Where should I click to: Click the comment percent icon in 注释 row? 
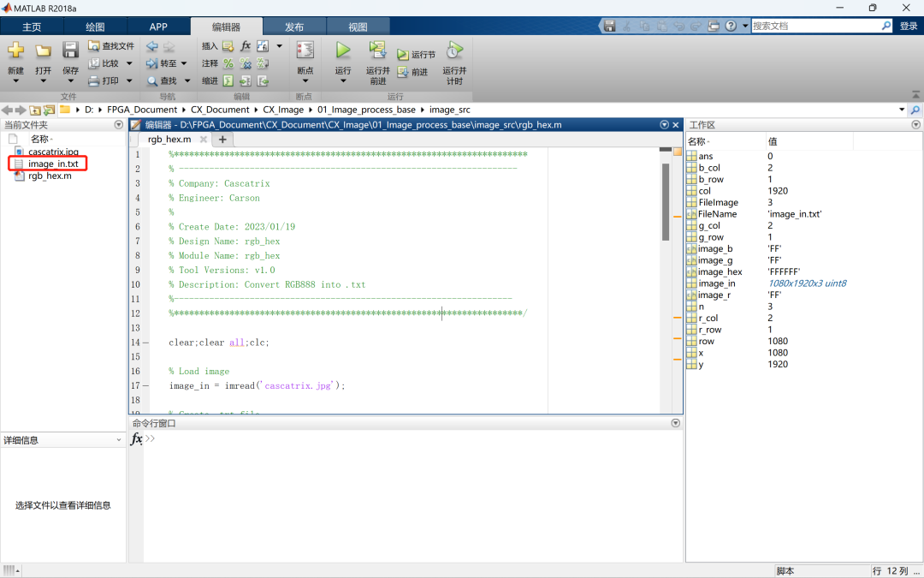point(228,63)
